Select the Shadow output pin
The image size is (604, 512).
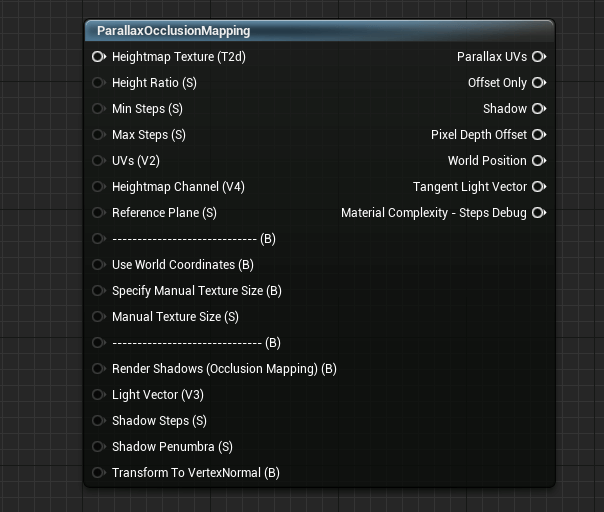[x=538, y=109]
